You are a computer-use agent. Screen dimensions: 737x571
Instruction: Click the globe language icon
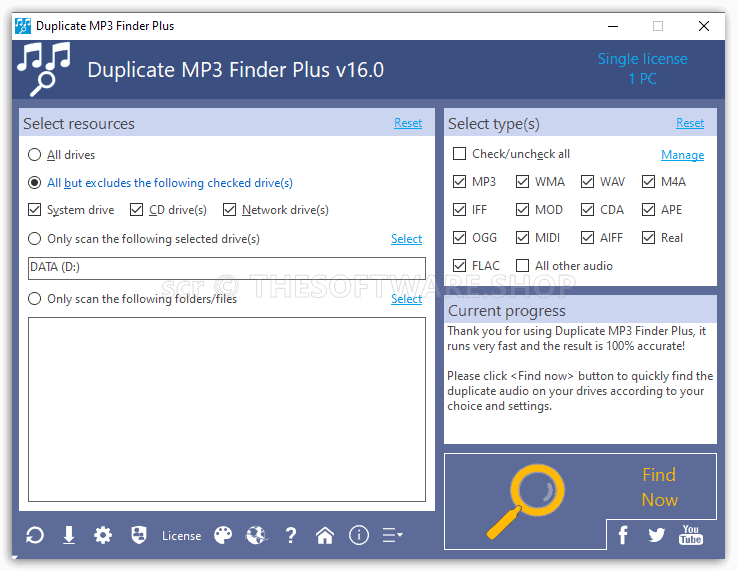256,535
